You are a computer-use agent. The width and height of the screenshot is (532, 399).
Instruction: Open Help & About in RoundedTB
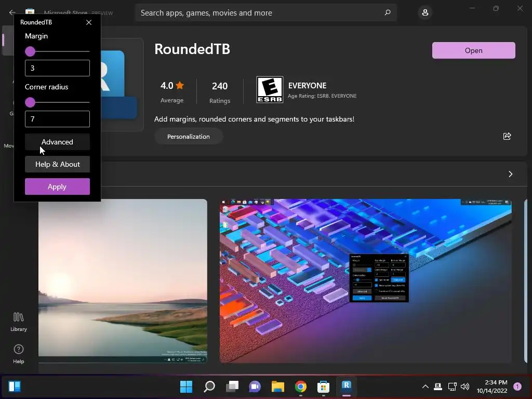pyautogui.click(x=57, y=164)
